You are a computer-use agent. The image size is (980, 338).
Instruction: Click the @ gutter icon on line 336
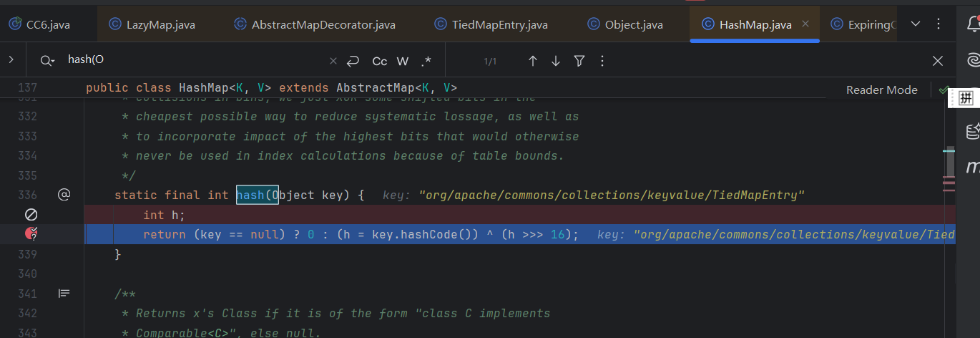64,194
